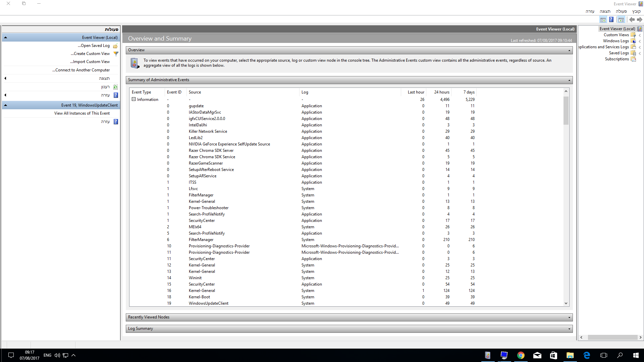The width and height of the screenshot is (644, 362).
Task: Click the Create Custom View funnel icon
Action: click(x=116, y=54)
